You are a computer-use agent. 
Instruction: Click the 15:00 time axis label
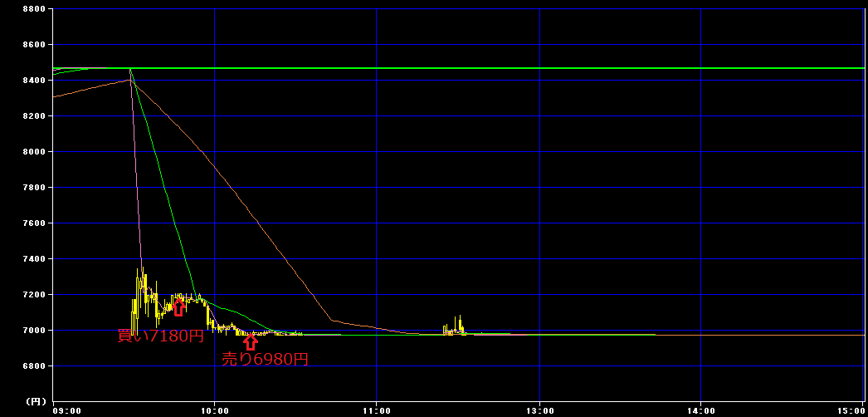[x=852, y=411]
